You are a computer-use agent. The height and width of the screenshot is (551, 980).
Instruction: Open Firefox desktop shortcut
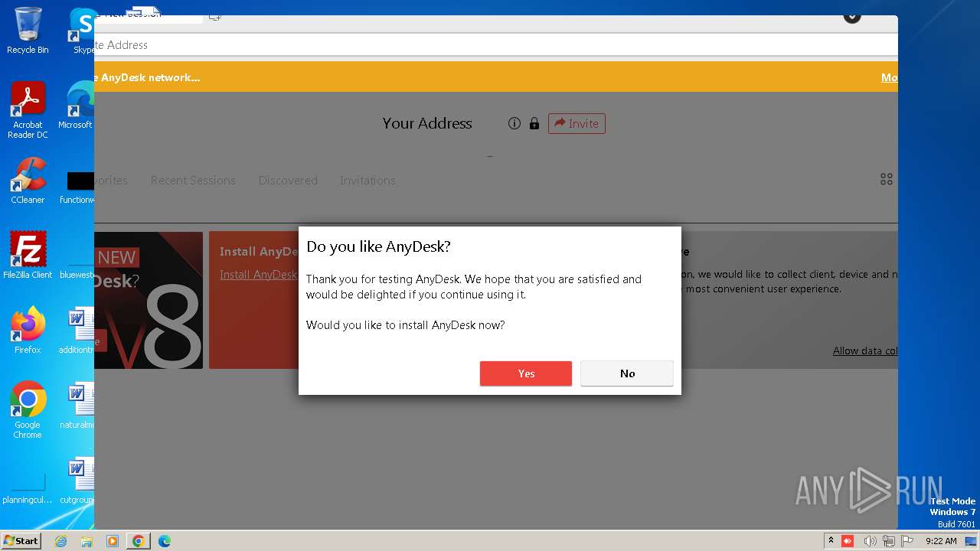point(28,330)
